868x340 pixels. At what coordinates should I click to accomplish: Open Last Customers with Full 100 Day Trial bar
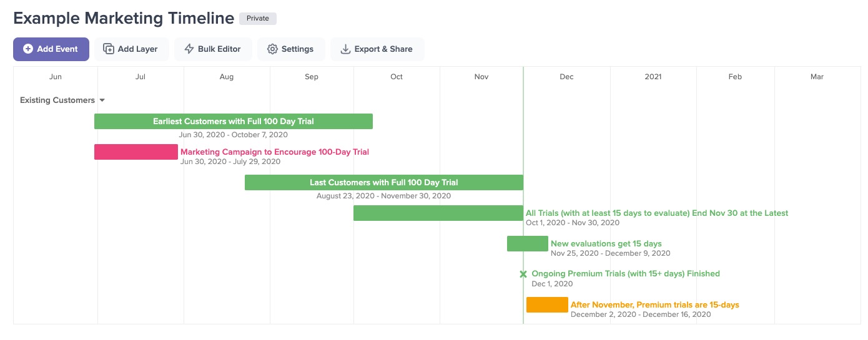click(383, 183)
